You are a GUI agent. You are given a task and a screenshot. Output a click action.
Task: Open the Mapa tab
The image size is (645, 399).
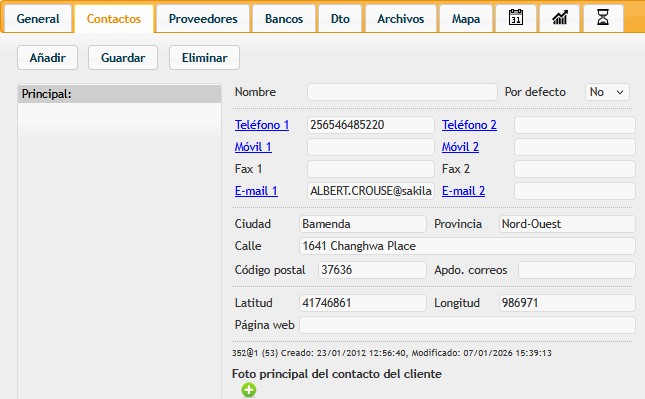[466, 19]
